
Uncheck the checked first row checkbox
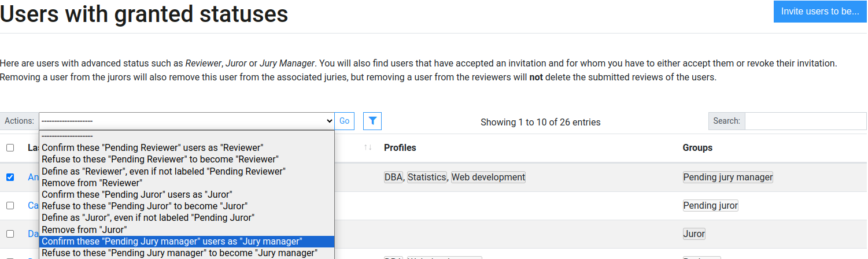(10, 177)
